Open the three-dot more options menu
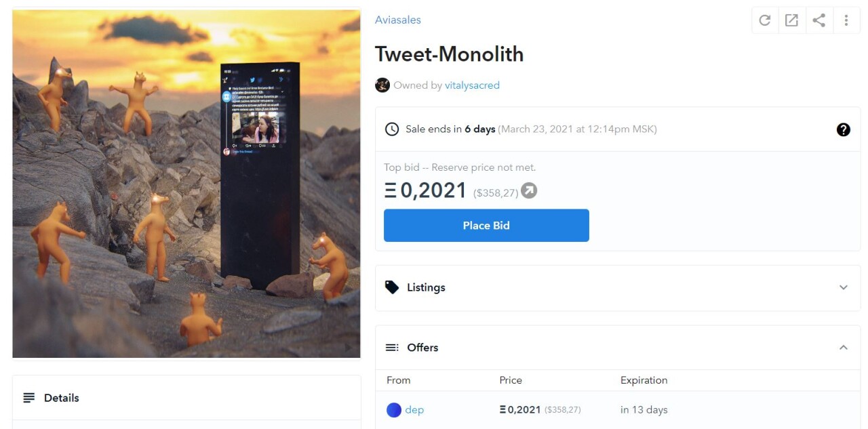 tap(846, 20)
